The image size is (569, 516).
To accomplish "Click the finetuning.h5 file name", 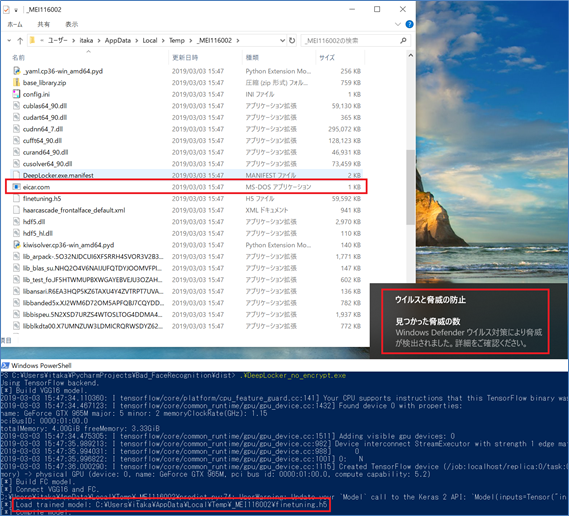I will coord(42,199).
